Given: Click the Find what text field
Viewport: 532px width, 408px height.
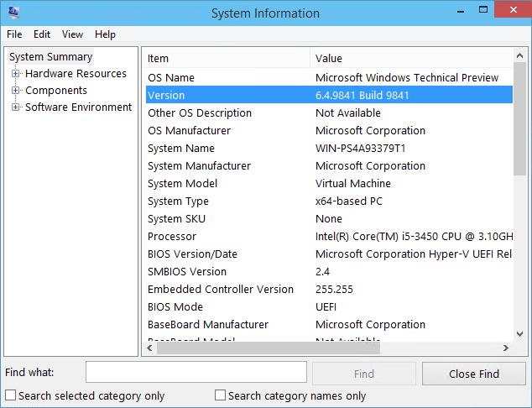Looking at the screenshot, I should (x=196, y=372).
